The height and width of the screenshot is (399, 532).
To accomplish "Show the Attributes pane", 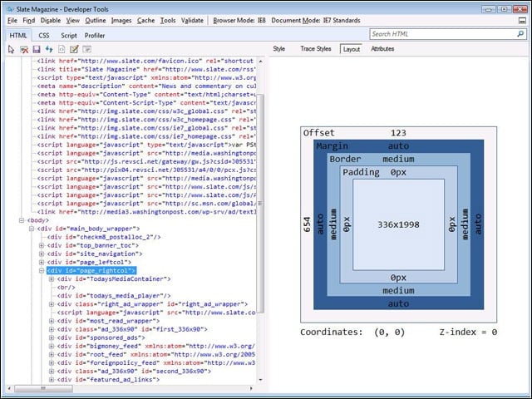I will [x=382, y=49].
